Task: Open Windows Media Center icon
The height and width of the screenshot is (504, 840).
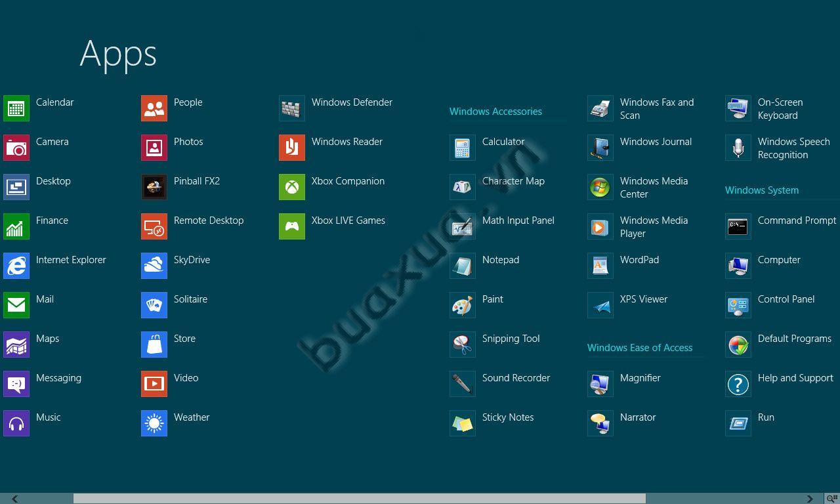Action: 600,187
